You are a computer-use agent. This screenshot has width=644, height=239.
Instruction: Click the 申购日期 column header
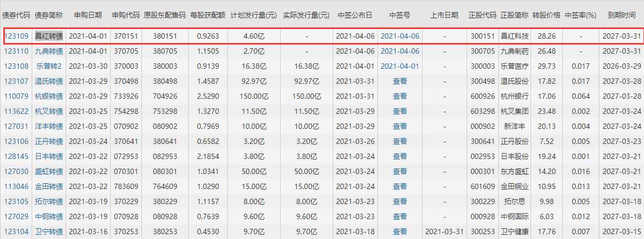[88, 15]
